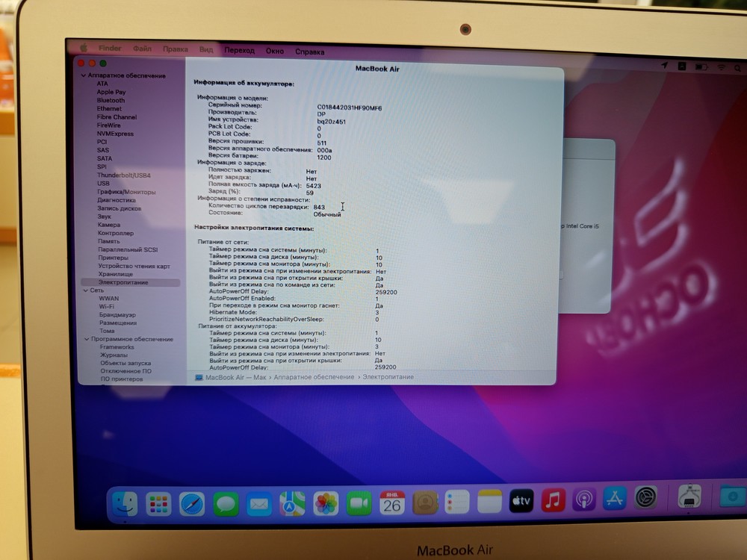Launch Safari from the Dock
747x560 pixels.
192,504
